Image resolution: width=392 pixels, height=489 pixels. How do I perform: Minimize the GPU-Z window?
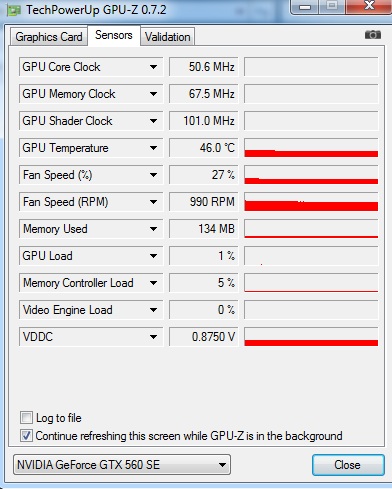click(305, 7)
